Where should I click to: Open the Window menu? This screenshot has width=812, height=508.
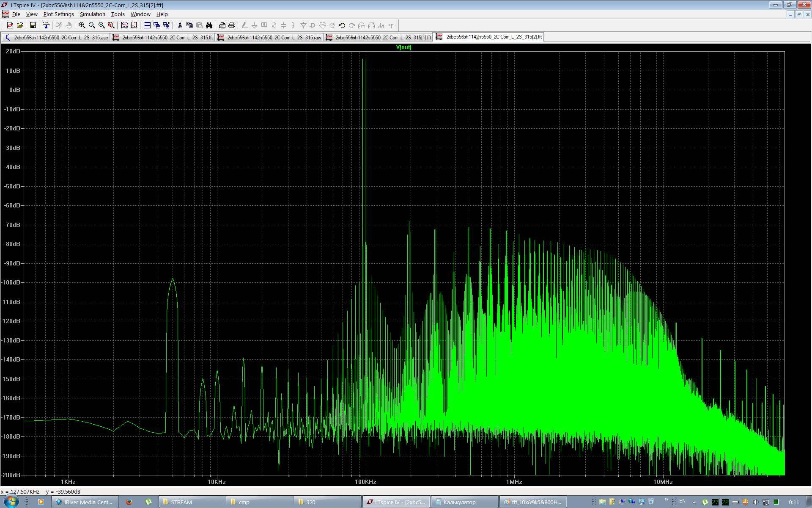coord(140,14)
